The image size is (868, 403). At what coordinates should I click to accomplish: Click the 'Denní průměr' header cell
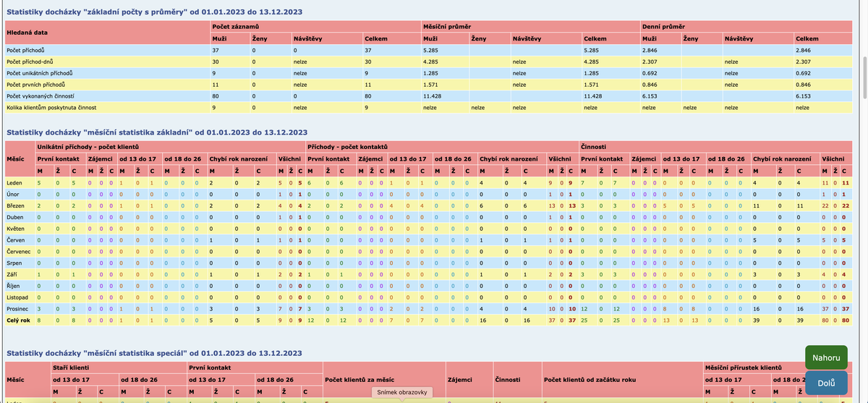coord(664,26)
